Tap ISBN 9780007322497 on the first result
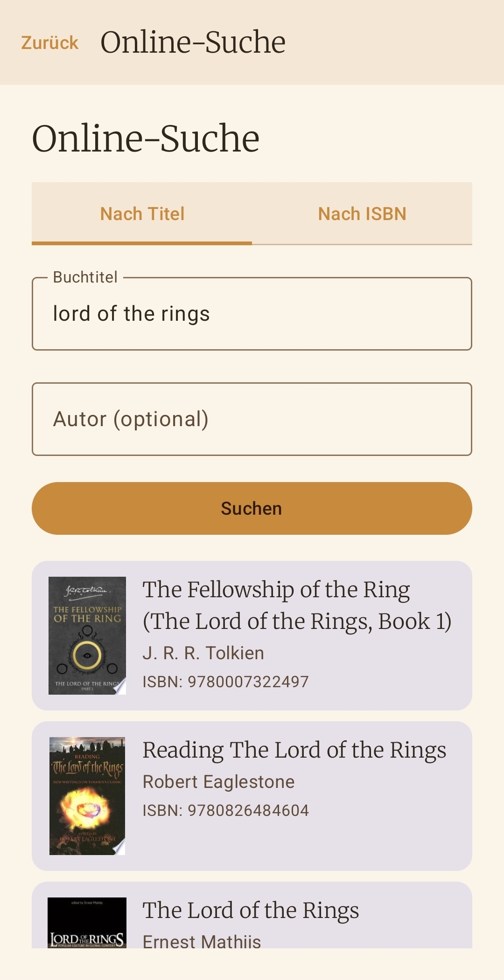504x980 pixels. [225, 681]
